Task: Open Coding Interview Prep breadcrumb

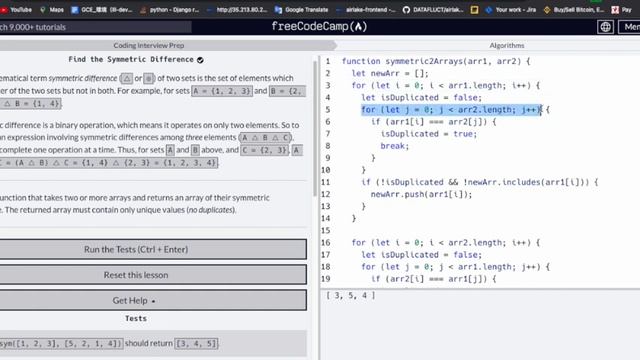Action: point(149,45)
